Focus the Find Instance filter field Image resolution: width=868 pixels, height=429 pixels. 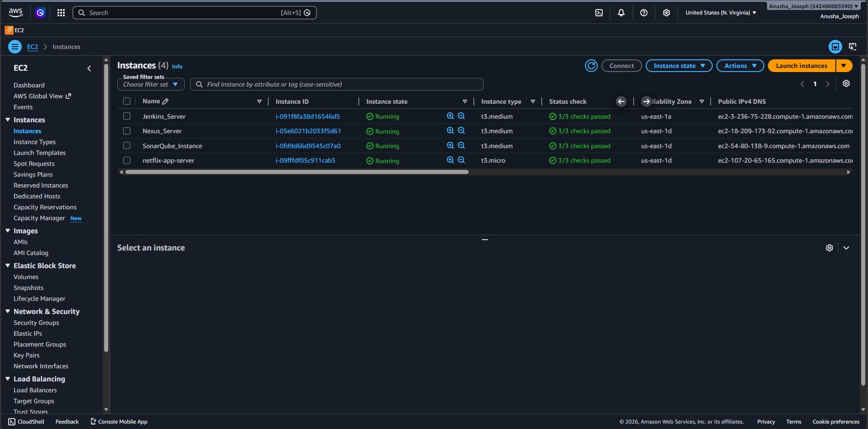pos(337,84)
